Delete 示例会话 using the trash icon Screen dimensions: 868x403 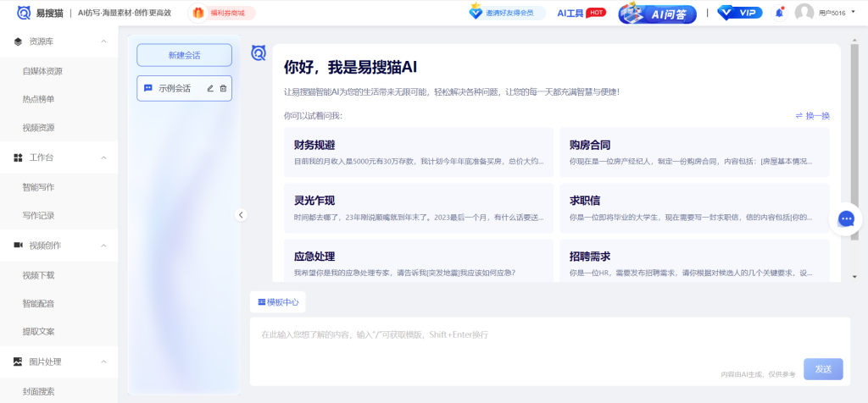pos(223,88)
